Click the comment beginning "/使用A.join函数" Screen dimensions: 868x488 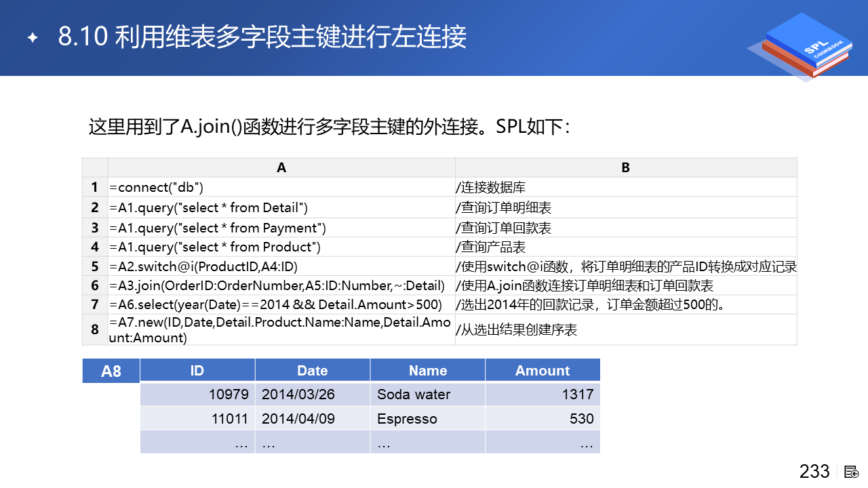(x=585, y=285)
